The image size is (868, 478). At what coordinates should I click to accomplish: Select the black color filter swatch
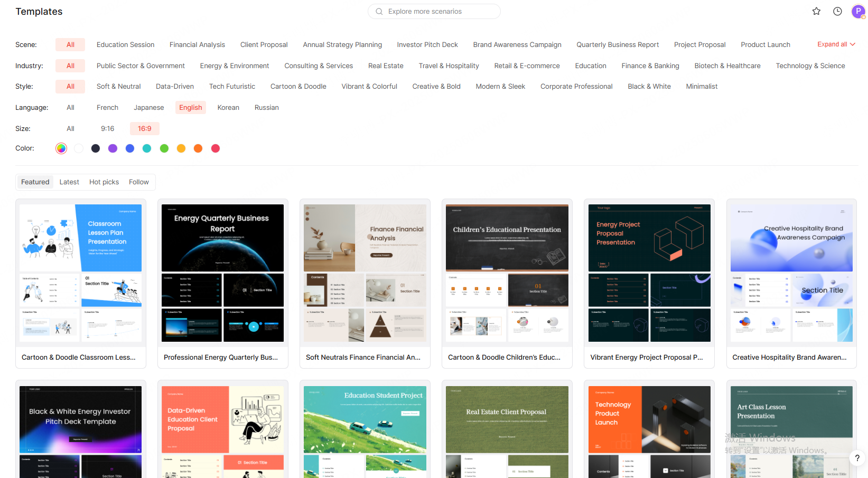click(96, 148)
